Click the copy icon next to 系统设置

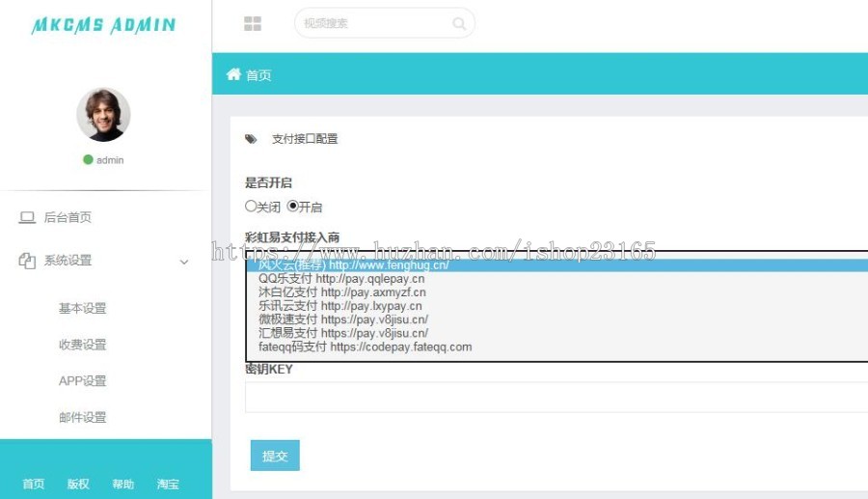click(x=27, y=261)
